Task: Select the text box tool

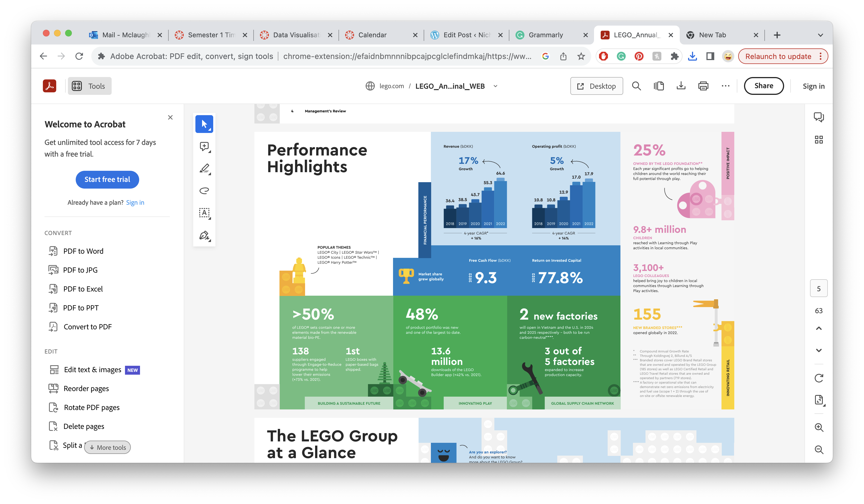Action: (x=204, y=213)
